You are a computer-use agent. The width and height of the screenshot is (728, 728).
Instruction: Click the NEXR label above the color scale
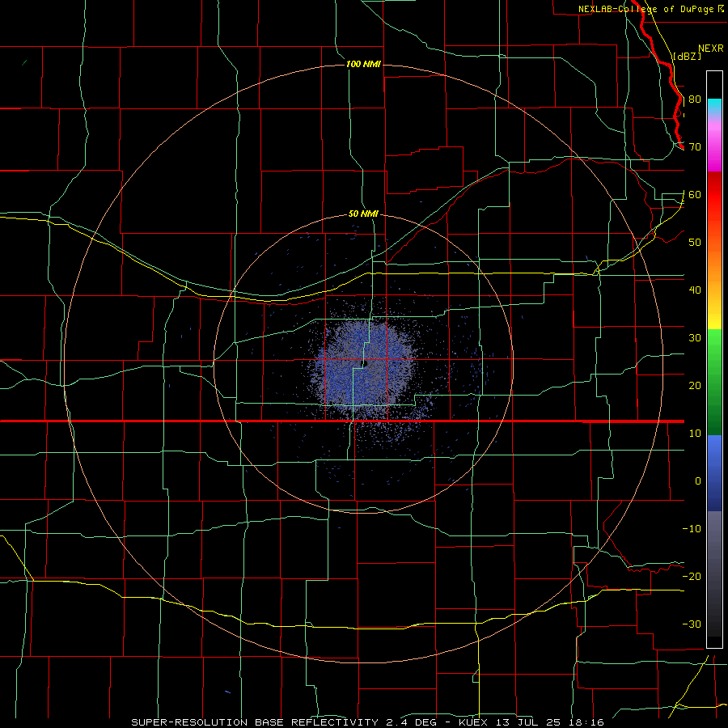711,49
